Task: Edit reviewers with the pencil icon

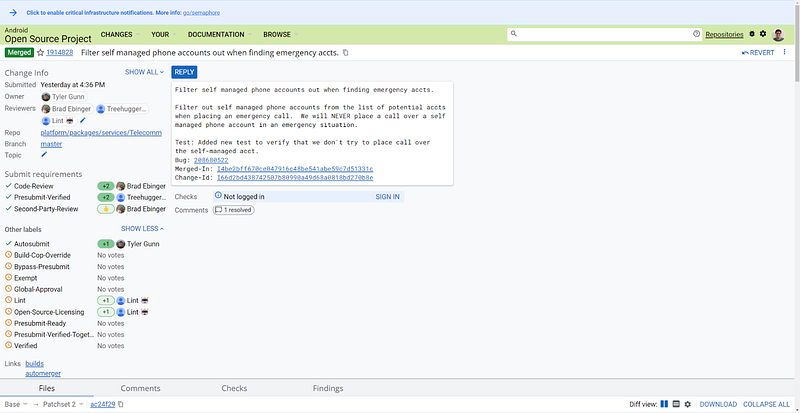Action: coord(83,120)
